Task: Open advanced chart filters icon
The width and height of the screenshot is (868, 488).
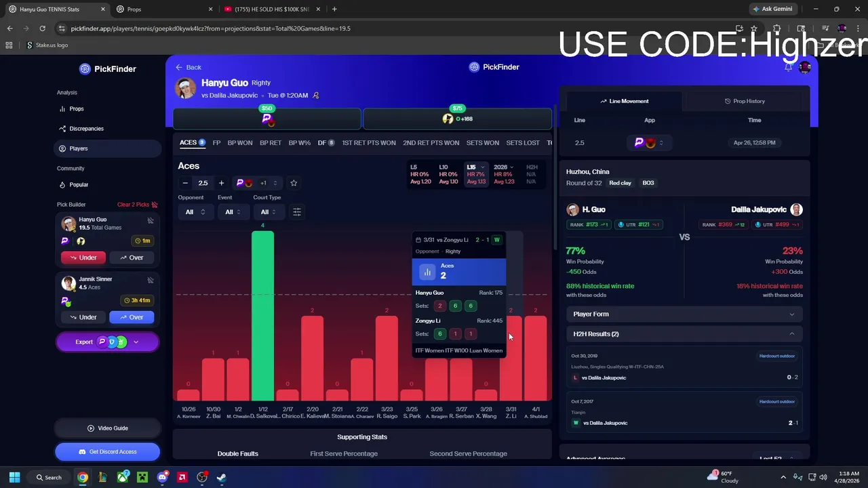Action: pos(297,212)
